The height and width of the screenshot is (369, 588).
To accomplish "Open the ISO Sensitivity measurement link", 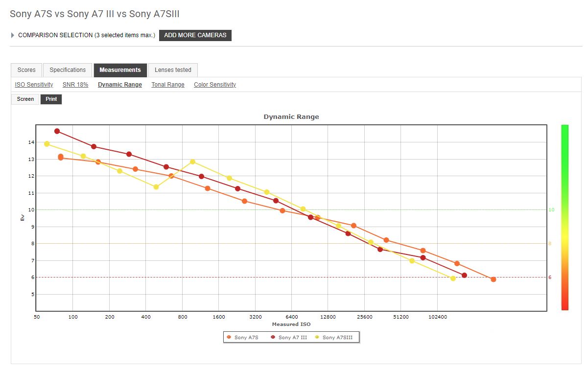I will tap(34, 85).
